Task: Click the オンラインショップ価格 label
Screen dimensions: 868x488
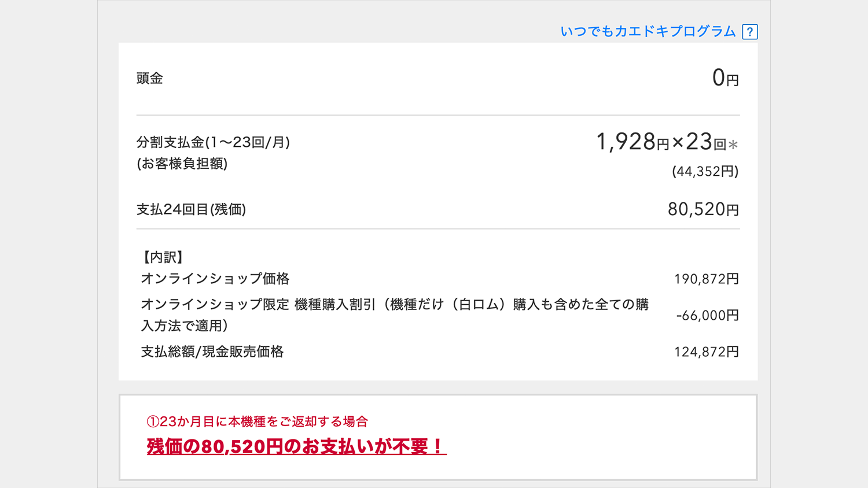Action: [215, 279]
